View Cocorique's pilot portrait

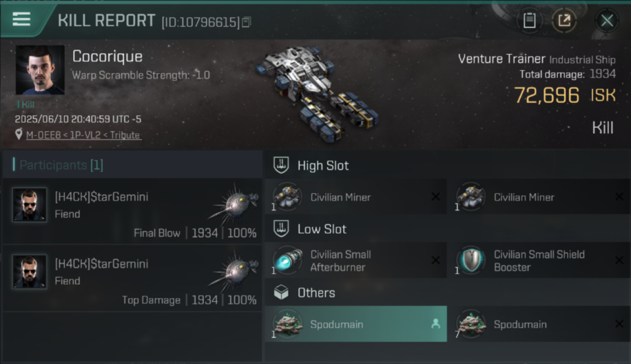40,70
